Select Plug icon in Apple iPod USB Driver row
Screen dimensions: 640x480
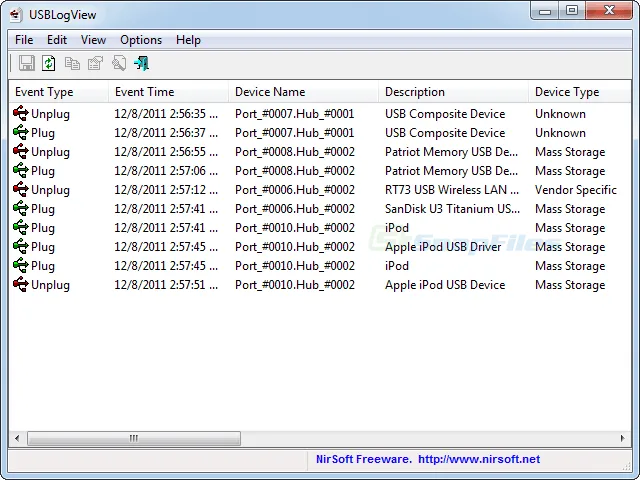[x=20, y=247]
